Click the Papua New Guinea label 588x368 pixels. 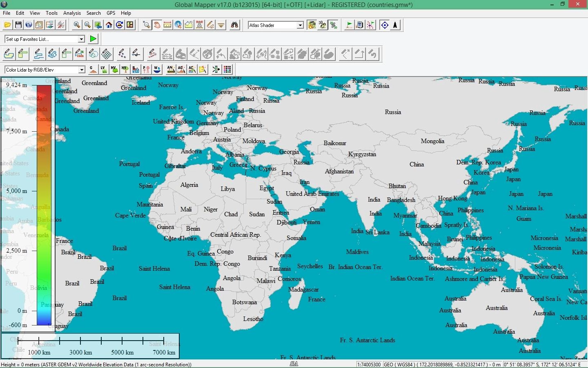(543, 277)
